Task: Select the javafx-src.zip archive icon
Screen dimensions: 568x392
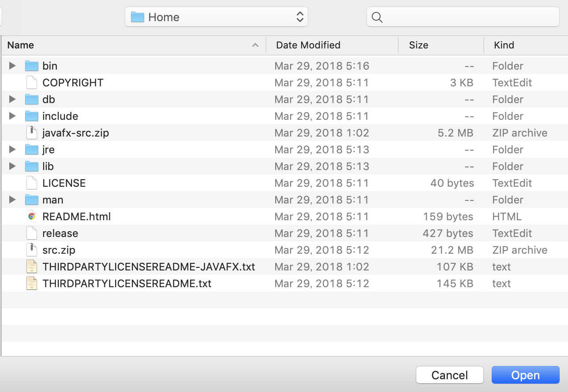Action: [x=32, y=133]
